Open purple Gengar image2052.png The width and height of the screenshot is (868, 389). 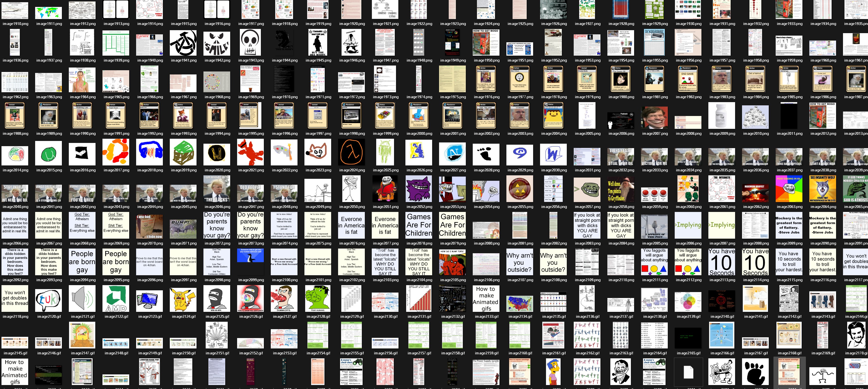419,189
